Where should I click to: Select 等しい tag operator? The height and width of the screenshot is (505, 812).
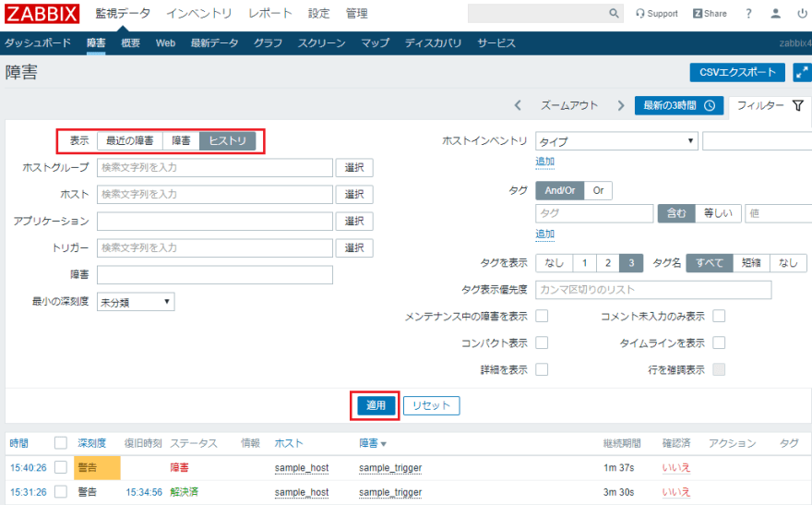pyautogui.click(x=718, y=213)
